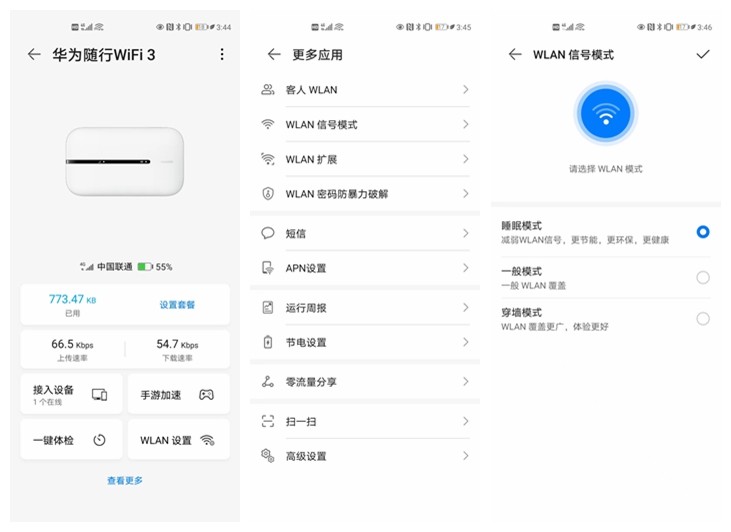Viewport: 731px width, 532px height.
Task: Open the three-dot overflow menu
Action: click(222, 55)
